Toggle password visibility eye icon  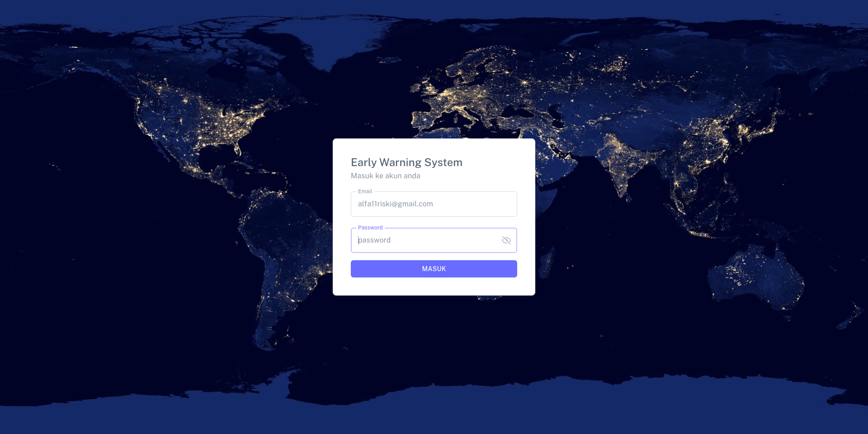506,240
